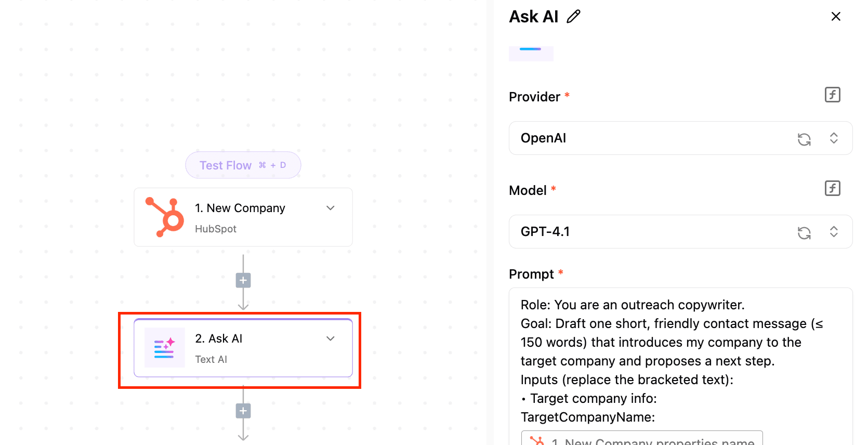The width and height of the screenshot is (868, 445).
Task: Open the OpenAI provider dropdown
Action: [680, 138]
